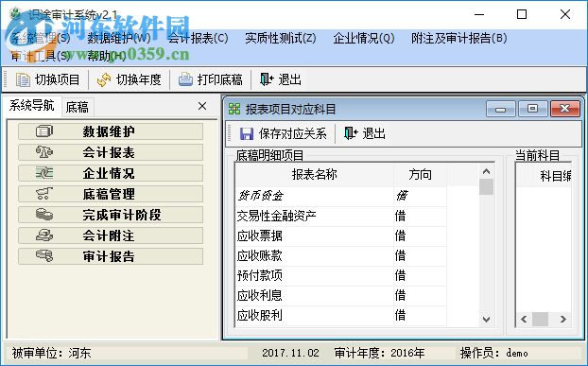Open the 底稿管理 navigation section

(x=111, y=194)
